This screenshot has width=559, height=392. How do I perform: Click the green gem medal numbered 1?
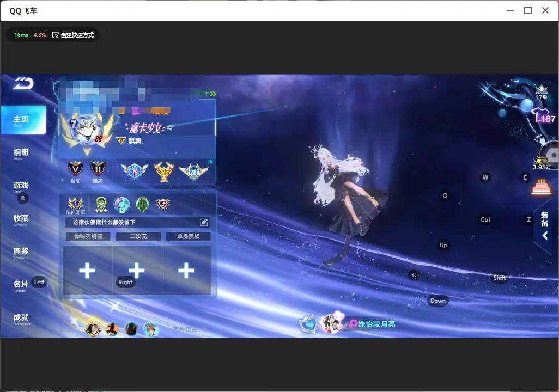tap(143, 205)
